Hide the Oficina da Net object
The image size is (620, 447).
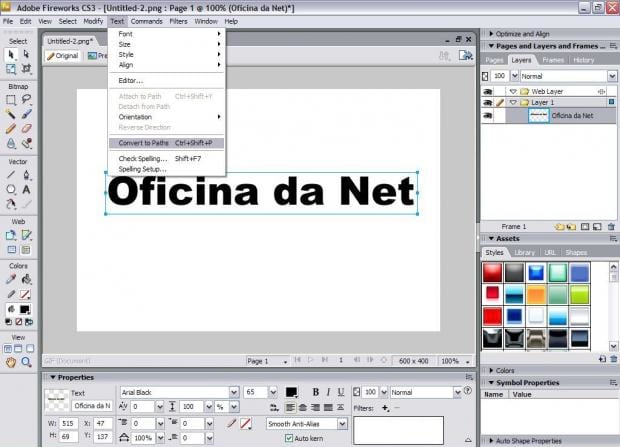488,116
